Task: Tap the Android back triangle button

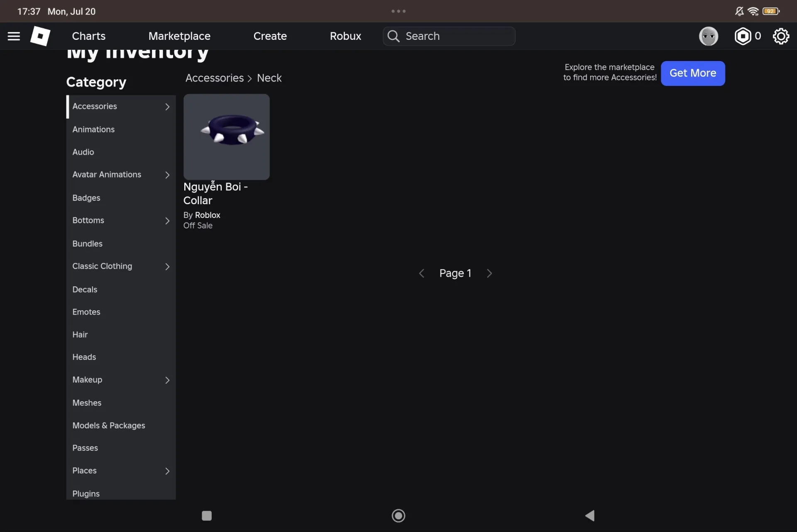Action: [590, 515]
